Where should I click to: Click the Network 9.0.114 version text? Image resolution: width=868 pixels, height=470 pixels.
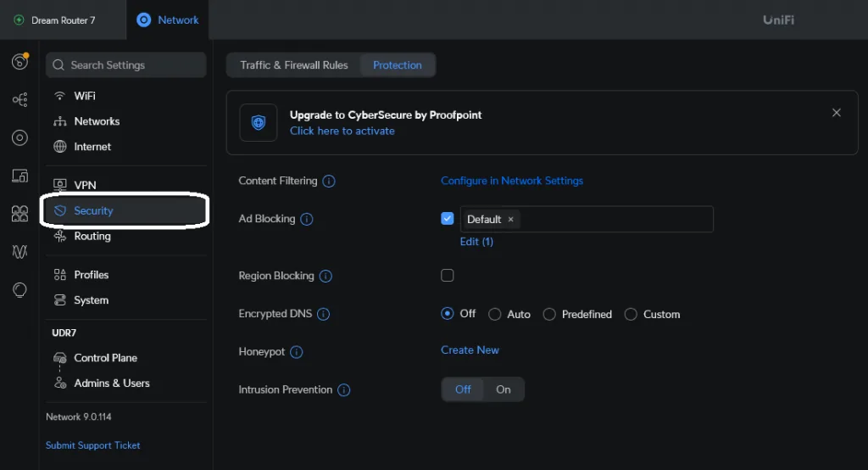(x=79, y=417)
